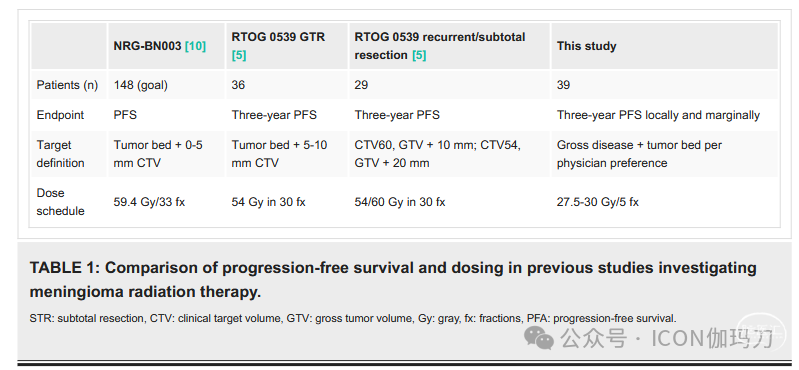Open citation [10] next to NRG-BN003
799x370 pixels.
point(195,46)
